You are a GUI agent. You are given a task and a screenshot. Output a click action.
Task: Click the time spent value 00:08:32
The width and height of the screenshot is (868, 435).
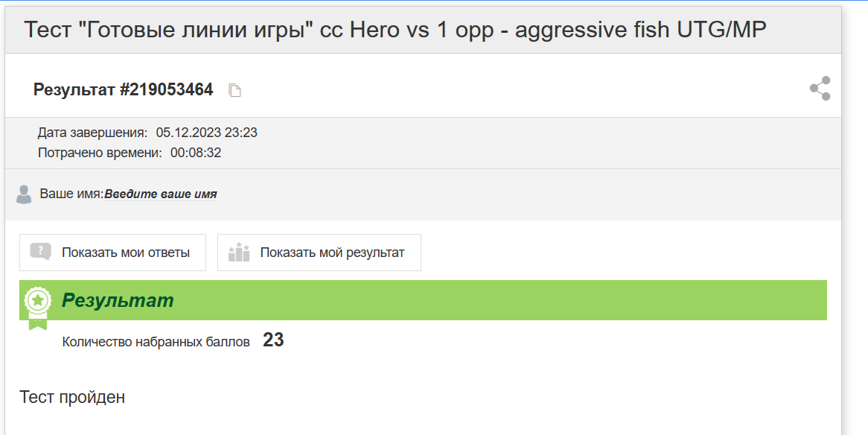[196, 153]
